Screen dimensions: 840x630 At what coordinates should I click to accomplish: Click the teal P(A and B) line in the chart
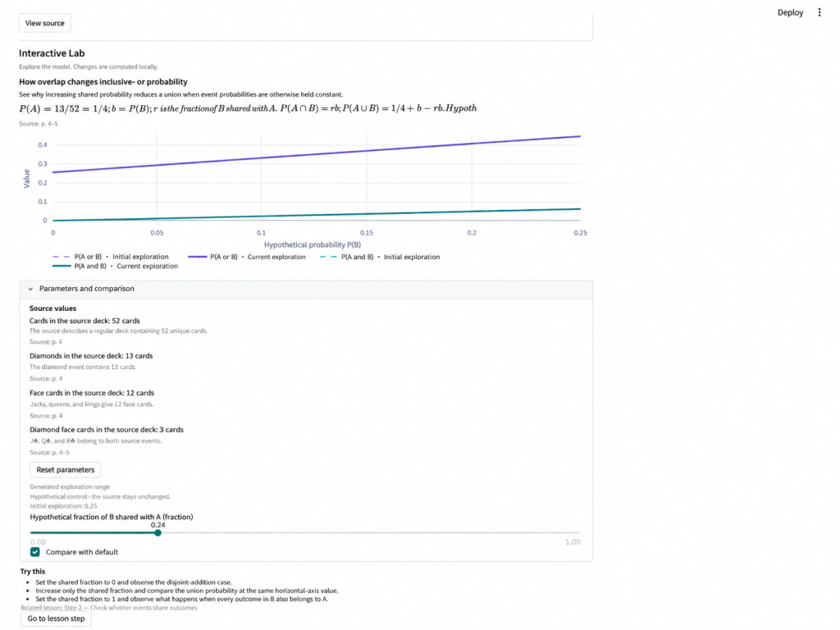(x=316, y=215)
